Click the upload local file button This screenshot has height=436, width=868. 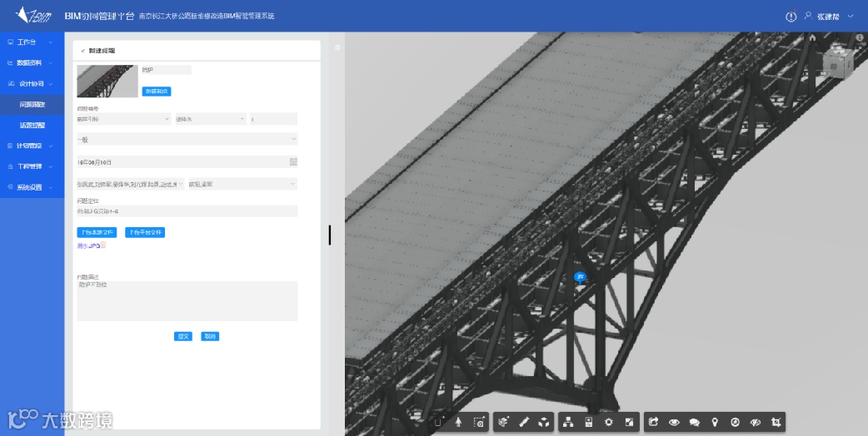pos(97,233)
